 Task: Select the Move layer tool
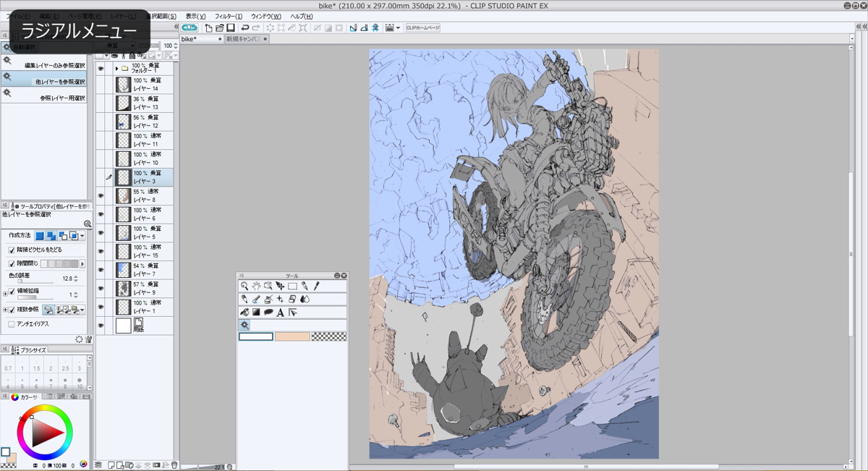[280, 287]
